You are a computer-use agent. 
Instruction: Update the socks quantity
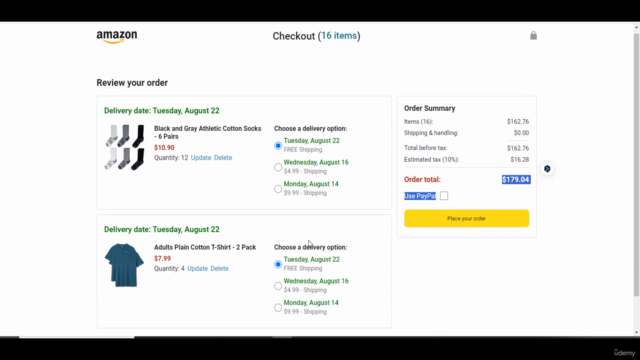[201, 158]
